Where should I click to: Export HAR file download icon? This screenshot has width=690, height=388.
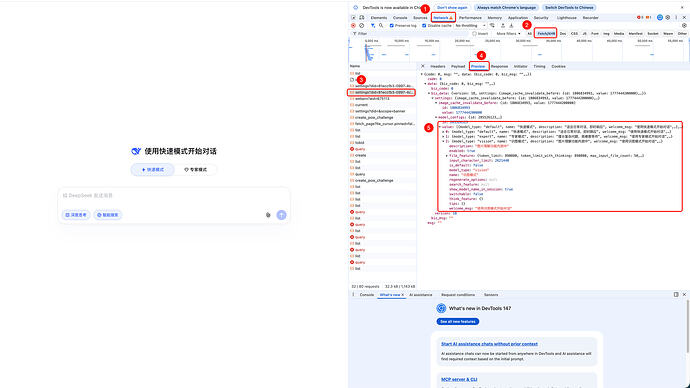click(511, 26)
